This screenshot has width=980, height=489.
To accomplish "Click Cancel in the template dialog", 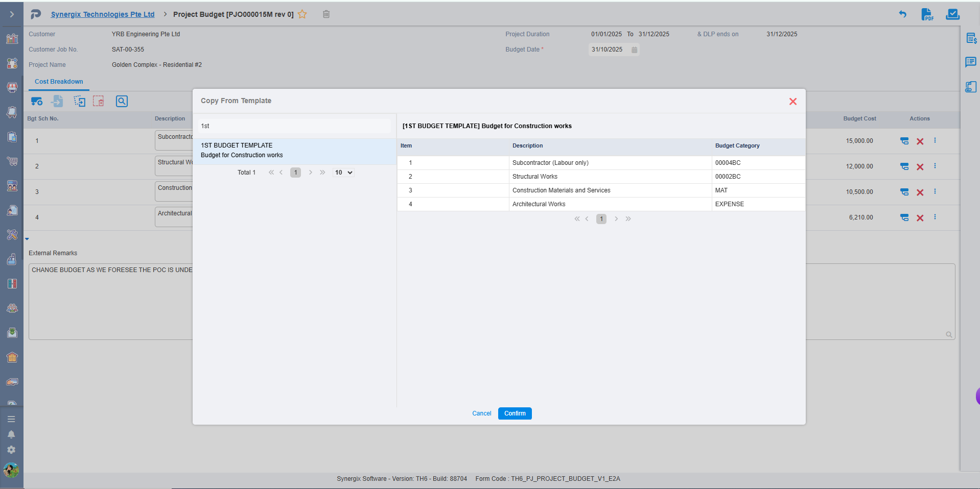I will point(481,413).
